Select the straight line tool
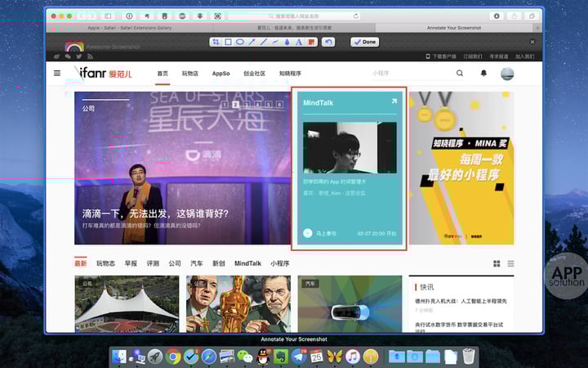Image resolution: width=588 pixels, height=368 pixels. 264,42
